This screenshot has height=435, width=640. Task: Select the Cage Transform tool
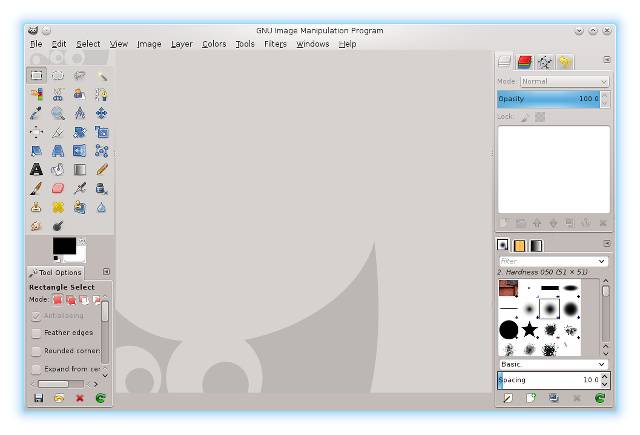[x=102, y=151]
